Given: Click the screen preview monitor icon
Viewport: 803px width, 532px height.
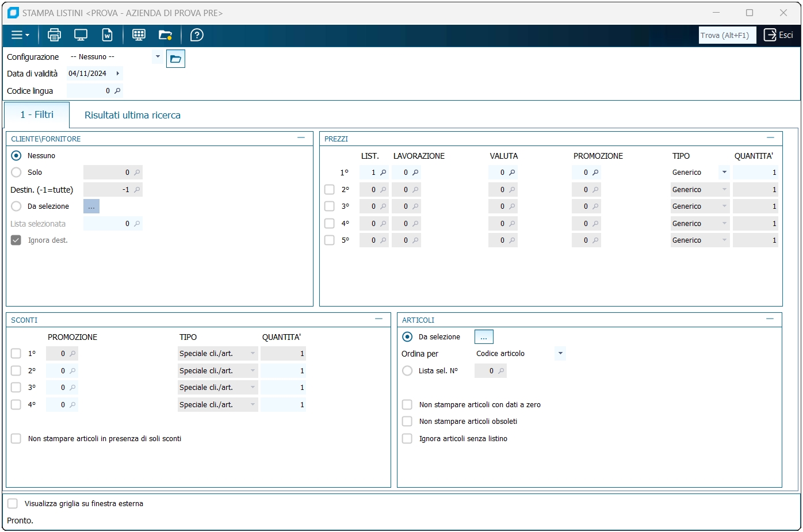Looking at the screenshot, I should click(81, 35).
